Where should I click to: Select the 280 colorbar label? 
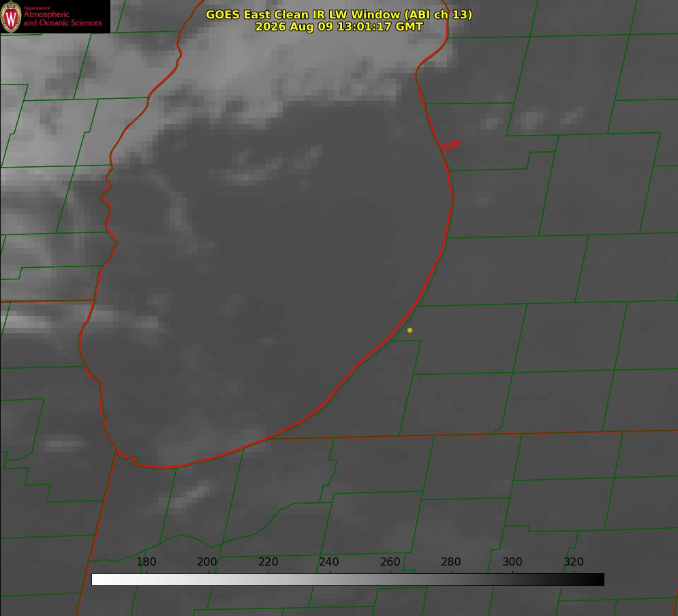pyautogui.click(x=451, y=561)
